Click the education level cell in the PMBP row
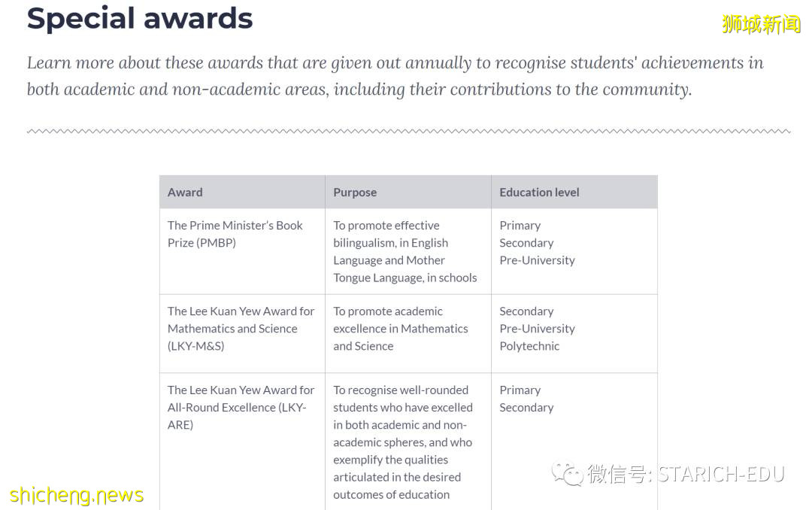The height and width of the screenshot is (510, 812). click(537, 242)
